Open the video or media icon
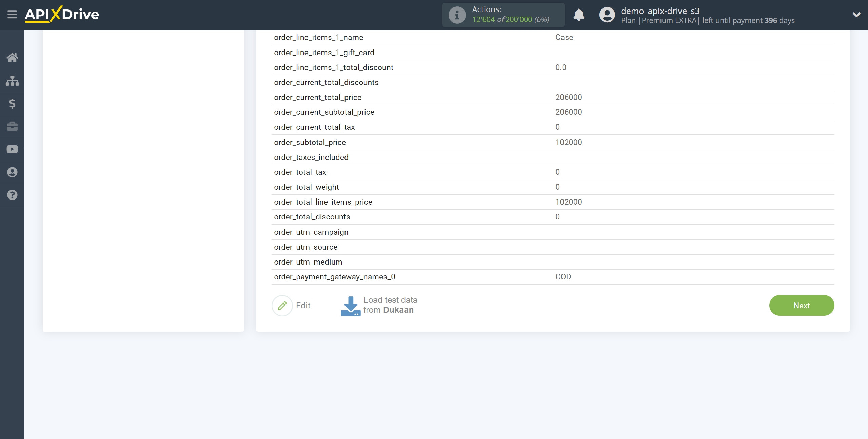 pyautogui.click(x=12, y=149)
